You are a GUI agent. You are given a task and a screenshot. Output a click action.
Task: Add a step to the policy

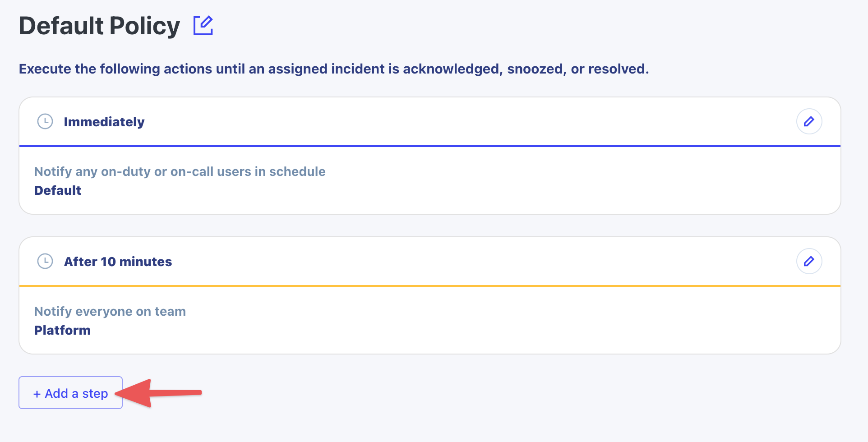click(70, 393)
